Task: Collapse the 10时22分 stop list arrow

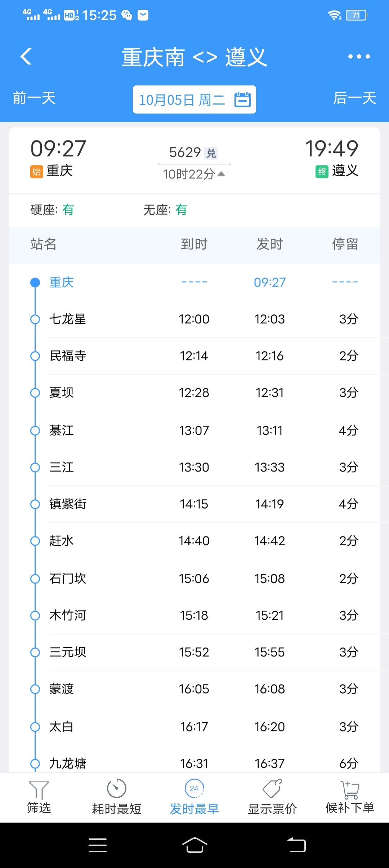Action: tap(222, 174)
